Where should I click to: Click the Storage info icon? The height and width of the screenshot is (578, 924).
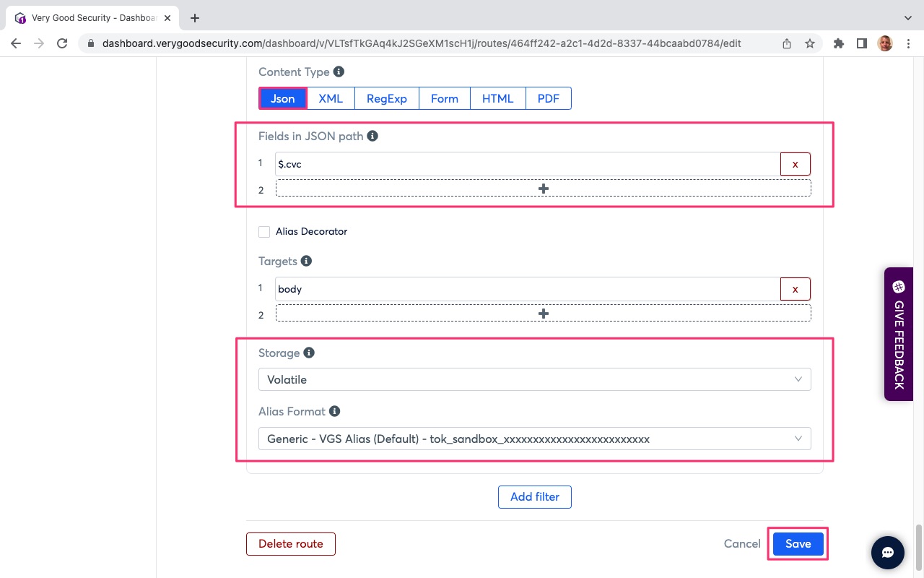[x=309, y=353]
